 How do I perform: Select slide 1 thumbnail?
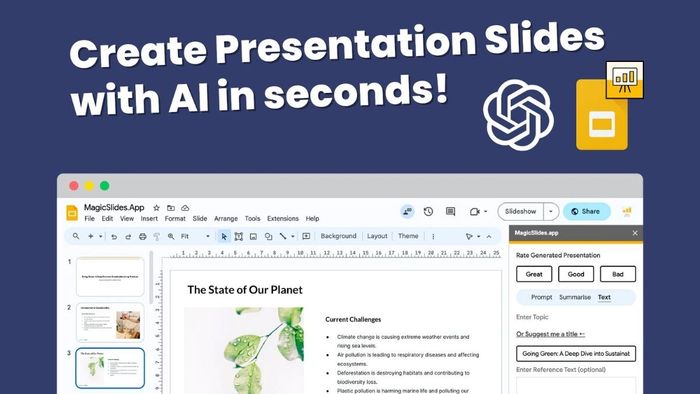(x=110, y=277)
